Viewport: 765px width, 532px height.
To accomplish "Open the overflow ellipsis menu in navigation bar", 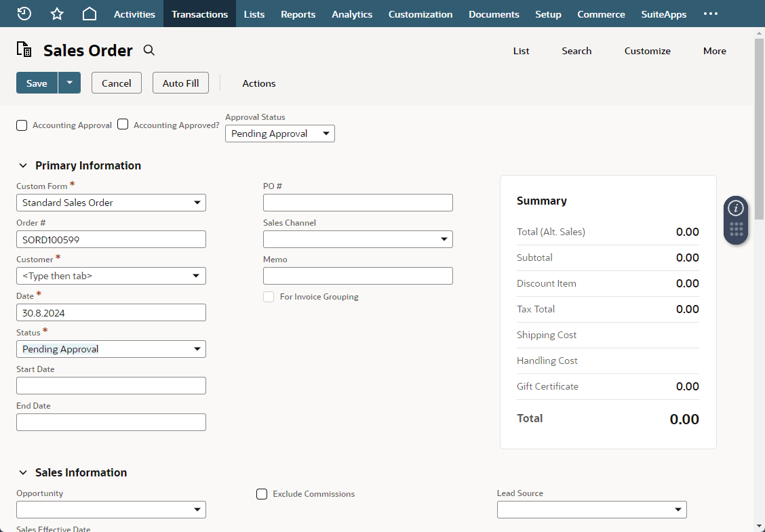I will point(710,14).
